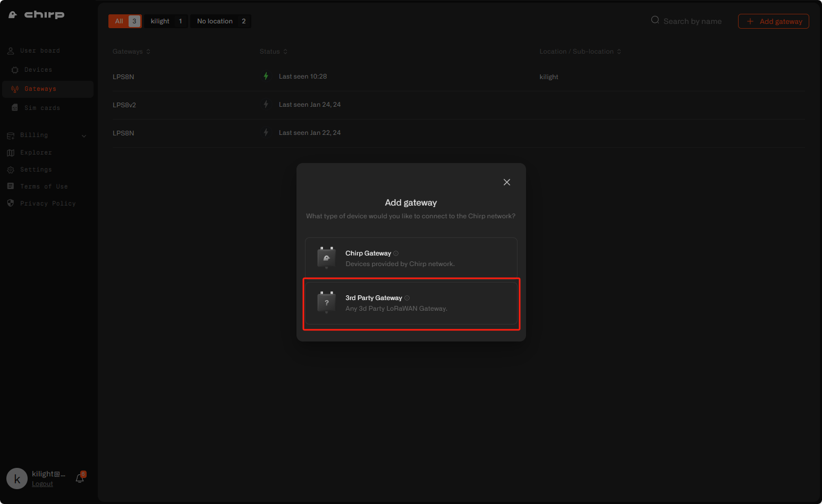This screenshot has width=822, height=504.
Task: Click the Explorer map icon
Action: point(11,153)
